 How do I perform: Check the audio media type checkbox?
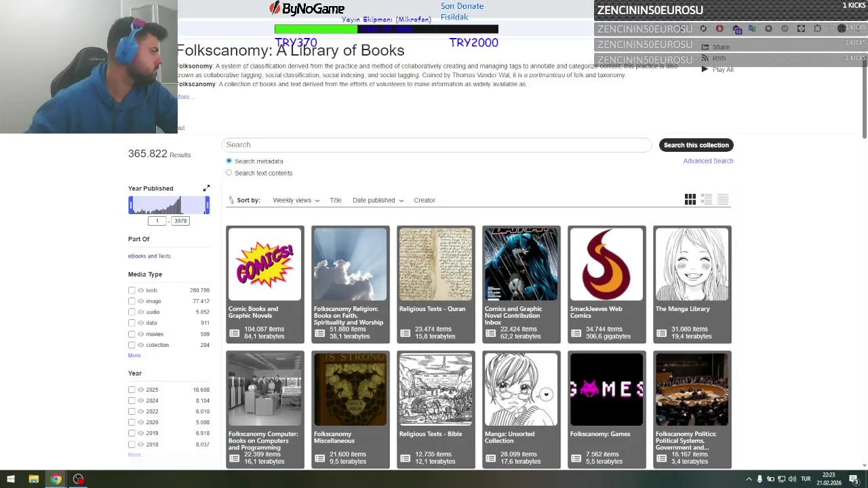(132, 312)
